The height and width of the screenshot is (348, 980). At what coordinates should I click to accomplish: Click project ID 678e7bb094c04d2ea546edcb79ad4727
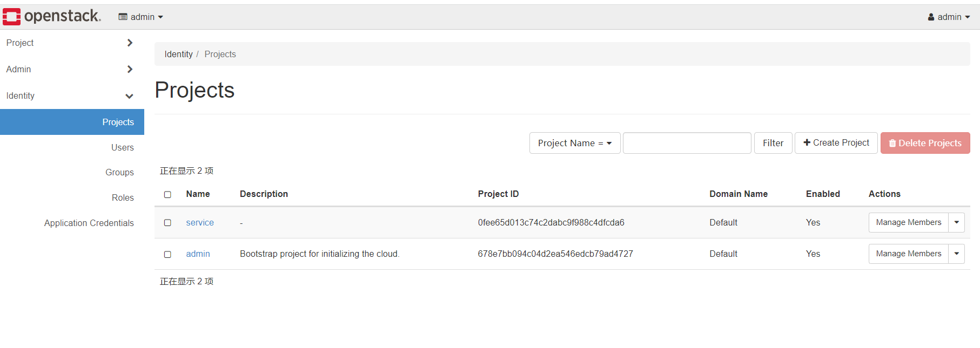click(555, 254)
